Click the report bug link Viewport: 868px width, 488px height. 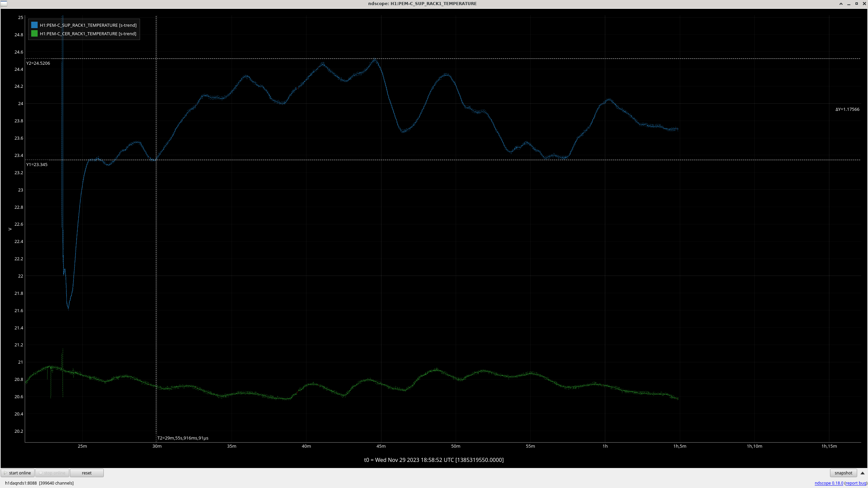click(856, 483)
